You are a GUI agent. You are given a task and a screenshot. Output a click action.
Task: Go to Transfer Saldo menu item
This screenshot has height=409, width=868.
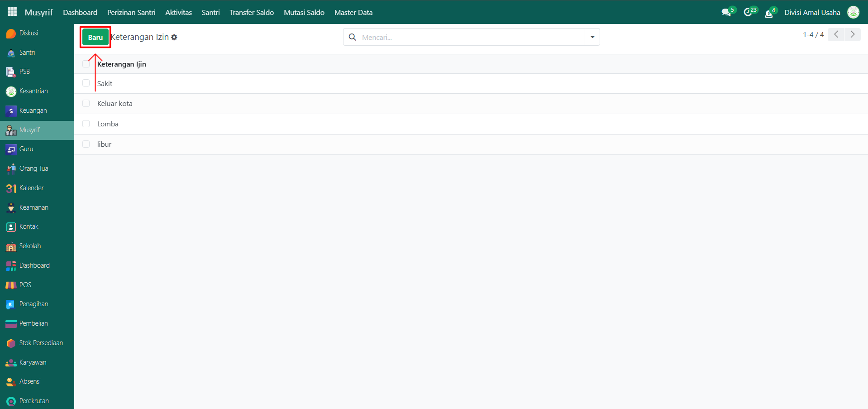pos(251,12)
